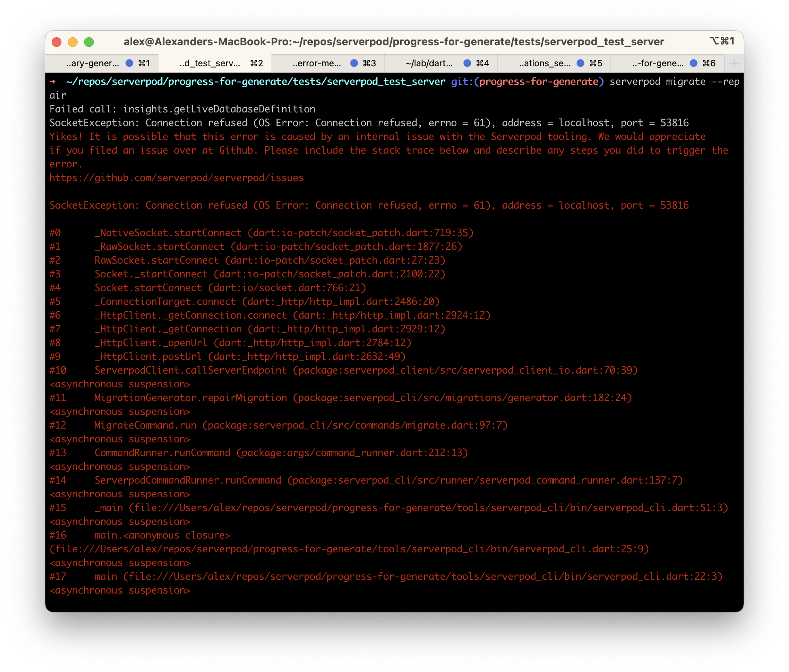The height and width of the screenshot is (672, 789).
Task: Click the green full-screen traffic light
Action: pos(89,42)
